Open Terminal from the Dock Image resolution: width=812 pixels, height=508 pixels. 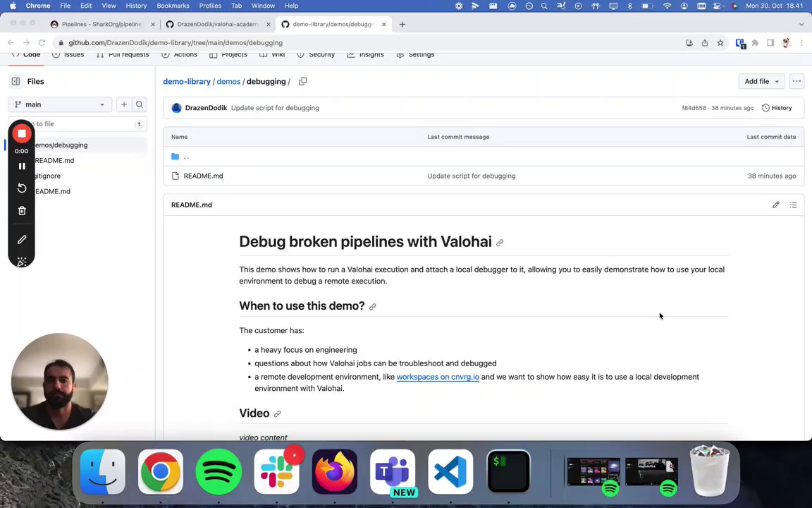coord(508,472)
